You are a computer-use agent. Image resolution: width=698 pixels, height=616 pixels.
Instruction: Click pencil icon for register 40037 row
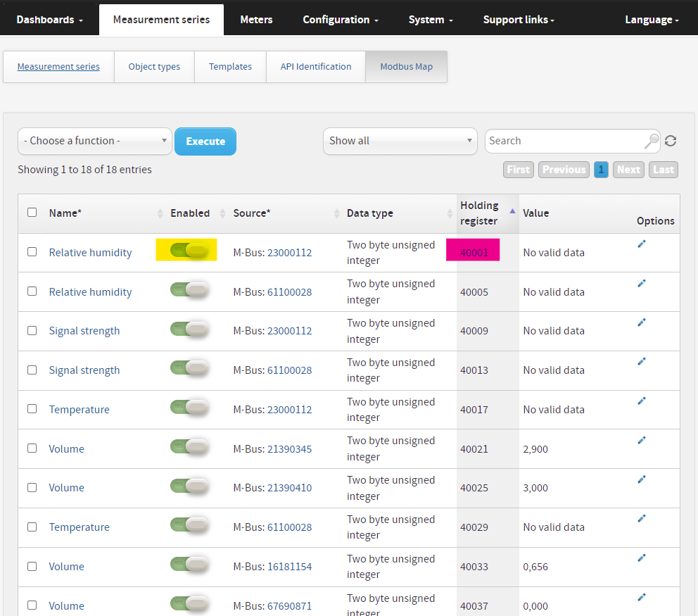point(642,597)
